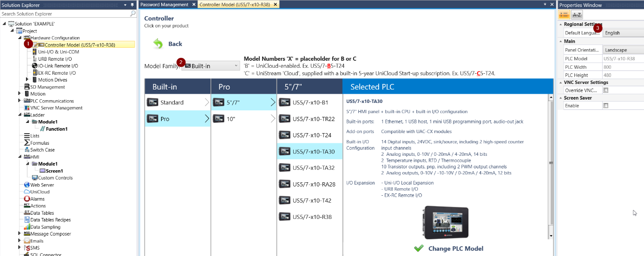Choose PLC model US5/7-x10-RA28
The height and width of the screenshot is (256, 644).
(x=310, y=184)
